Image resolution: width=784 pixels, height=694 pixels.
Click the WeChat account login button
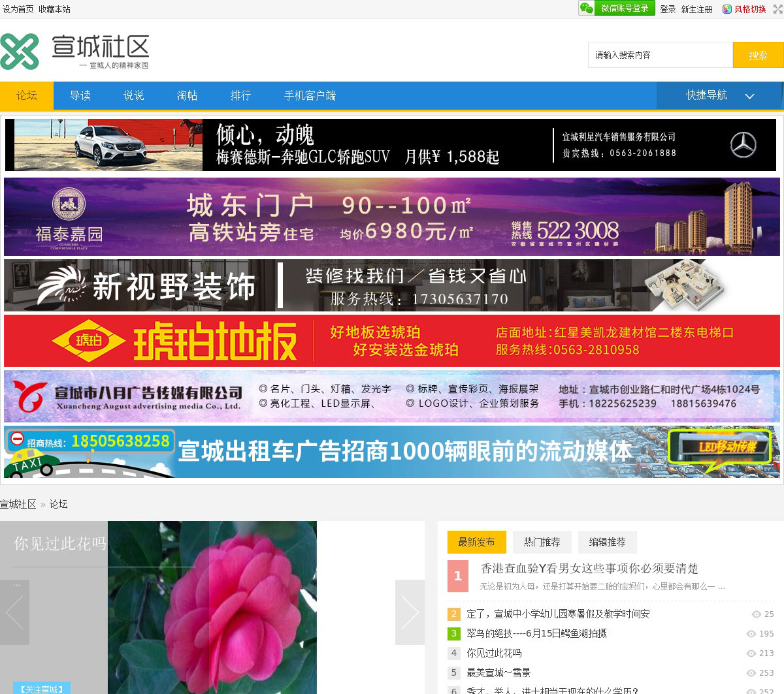coord(617,8)
